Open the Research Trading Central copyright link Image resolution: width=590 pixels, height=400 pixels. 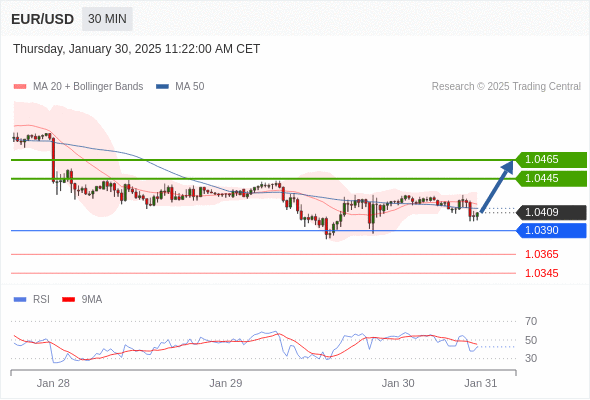point(506,87)
